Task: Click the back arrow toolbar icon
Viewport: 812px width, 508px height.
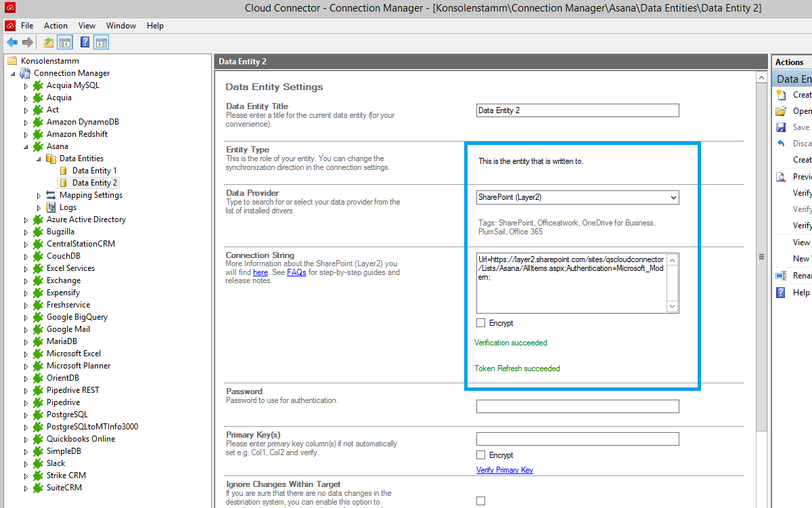Action: 12,43
